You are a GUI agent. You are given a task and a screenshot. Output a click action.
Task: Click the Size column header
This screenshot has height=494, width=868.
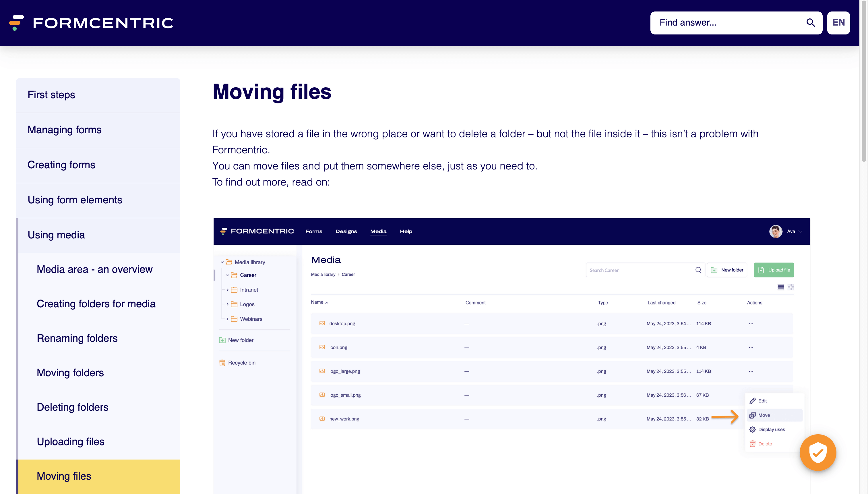coord(702,303)
